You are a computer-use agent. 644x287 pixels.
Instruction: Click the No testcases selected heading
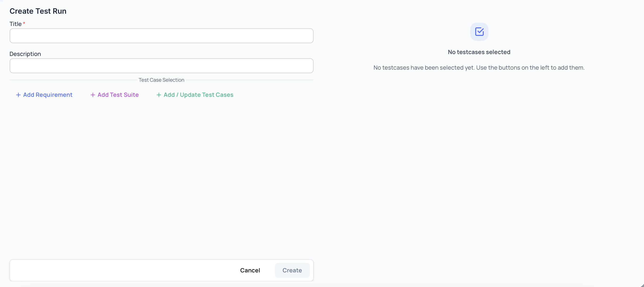(x=479, y=52)
